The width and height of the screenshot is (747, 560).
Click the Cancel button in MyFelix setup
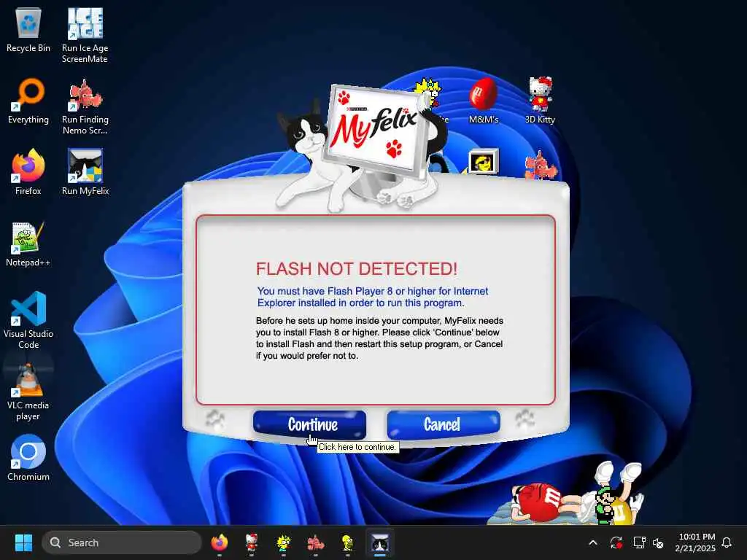coord(443,424)
